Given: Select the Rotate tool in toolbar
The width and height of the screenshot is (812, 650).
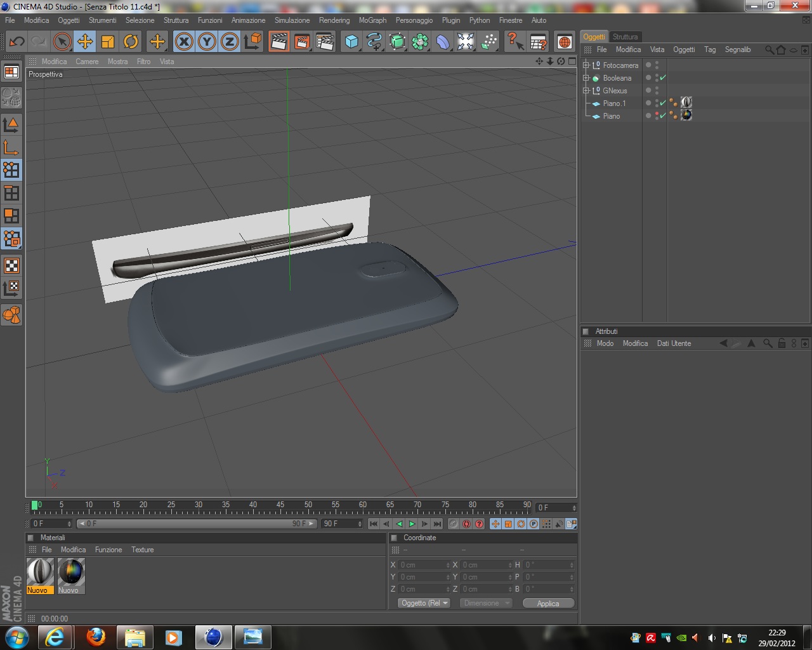Looking at the screenshot, I should [x=131, y=42].
